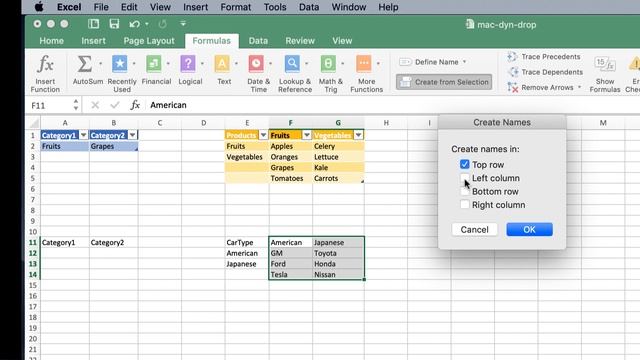Screen dimensions: 640x360
Task: Open Date & Time functions
Action: click(258, 73)
